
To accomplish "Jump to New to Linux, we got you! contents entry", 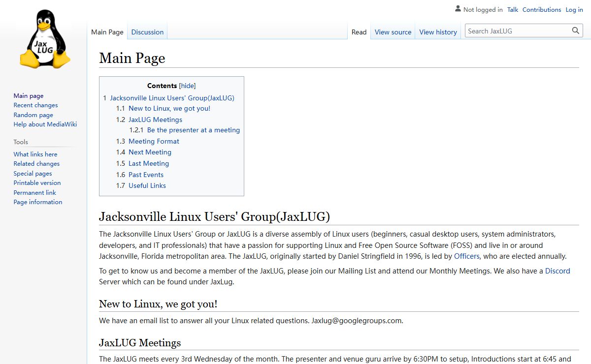I will point(169,109).
